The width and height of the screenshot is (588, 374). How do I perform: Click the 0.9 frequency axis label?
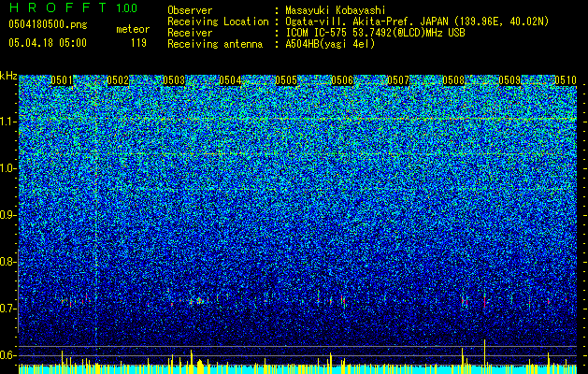(7, 215)
